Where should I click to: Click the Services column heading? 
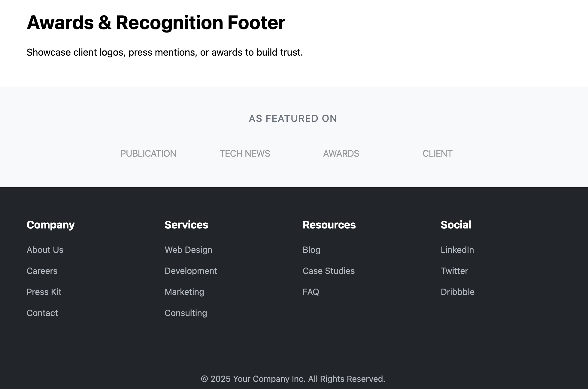coord(186,225)
